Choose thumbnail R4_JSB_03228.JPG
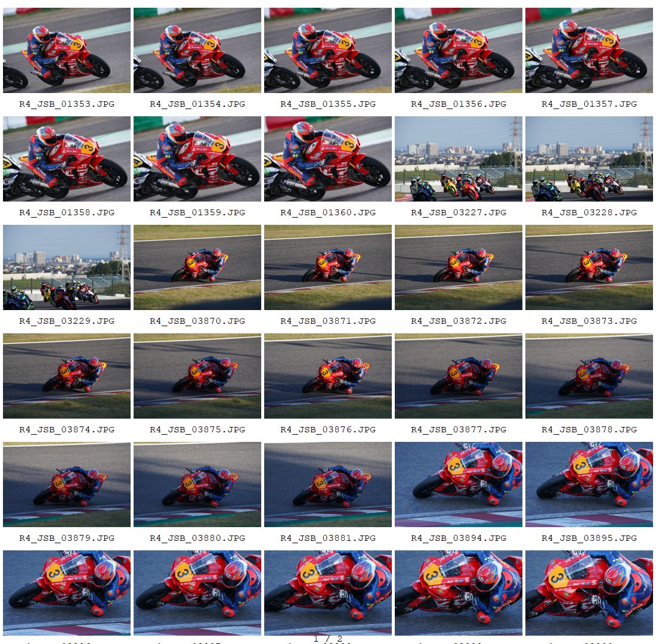 click(589, 159)
